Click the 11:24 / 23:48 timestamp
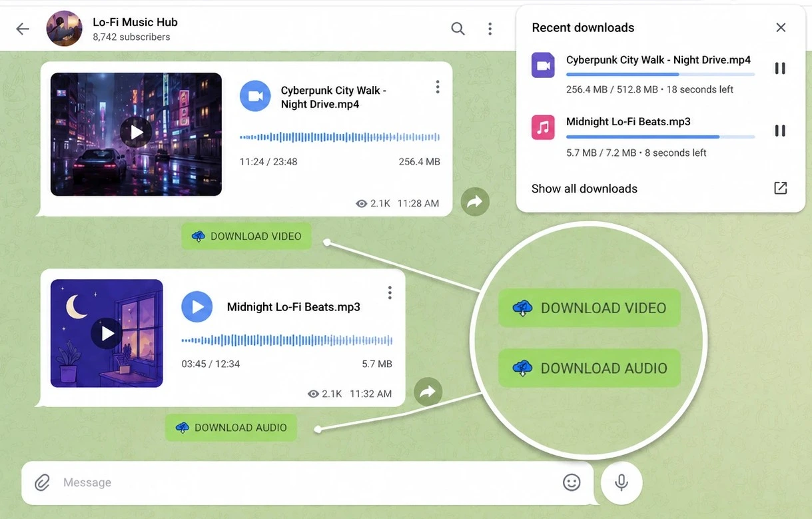812x519 pixels. click(x=268, y=162)
